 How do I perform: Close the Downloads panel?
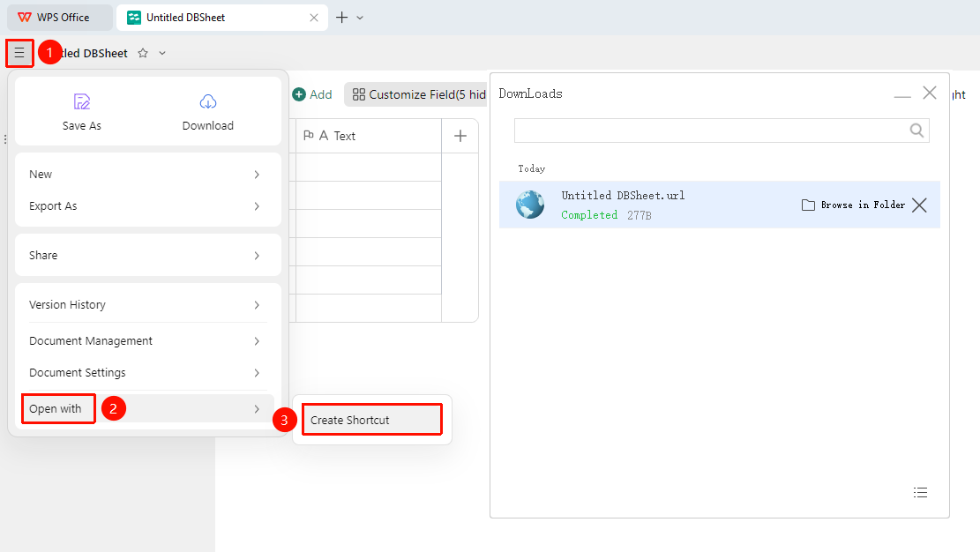(x=930, y=93)
